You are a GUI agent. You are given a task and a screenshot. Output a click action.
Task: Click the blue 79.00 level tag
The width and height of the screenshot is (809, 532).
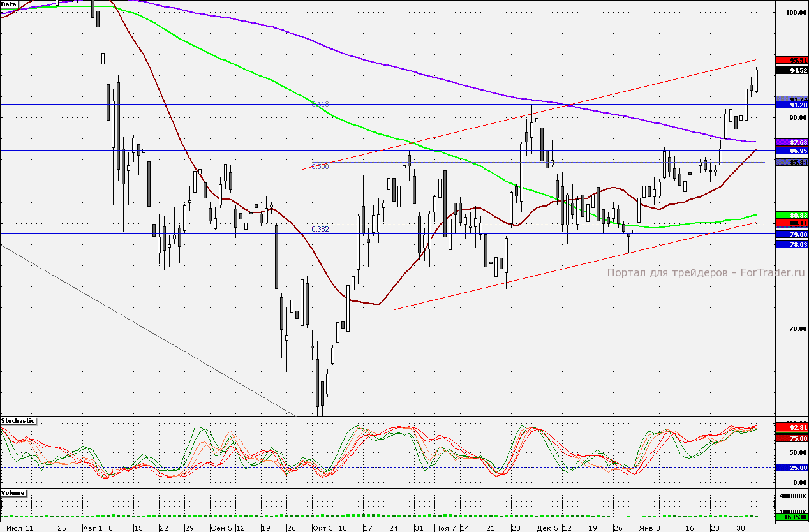coord(791,234)
